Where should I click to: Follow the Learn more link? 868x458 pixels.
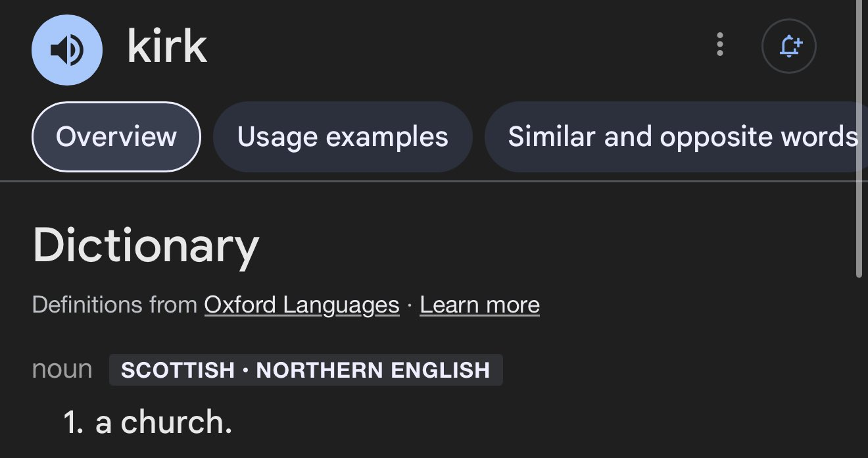tap(480, 305)
